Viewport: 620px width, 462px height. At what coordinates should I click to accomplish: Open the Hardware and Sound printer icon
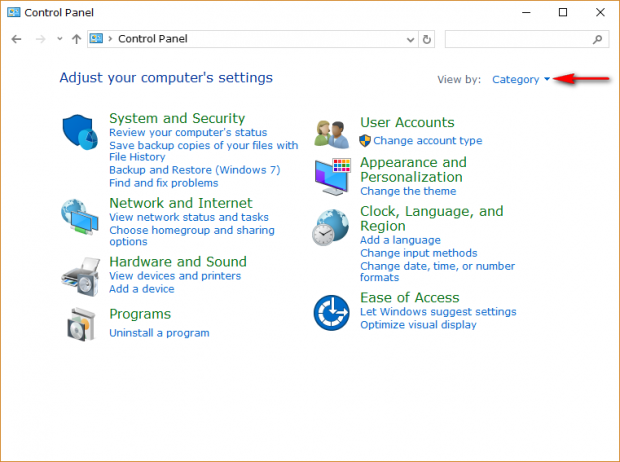click(x=80, y=276)
